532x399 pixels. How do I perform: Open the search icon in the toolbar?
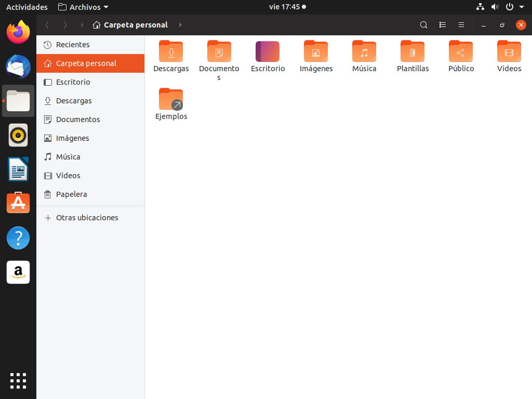[424, 25]
